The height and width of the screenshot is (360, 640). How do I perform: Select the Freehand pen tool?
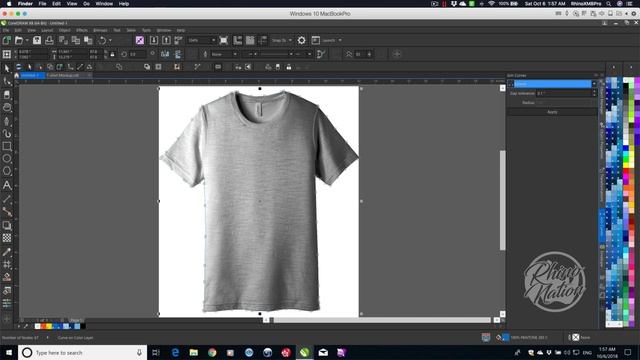[7, 121]
